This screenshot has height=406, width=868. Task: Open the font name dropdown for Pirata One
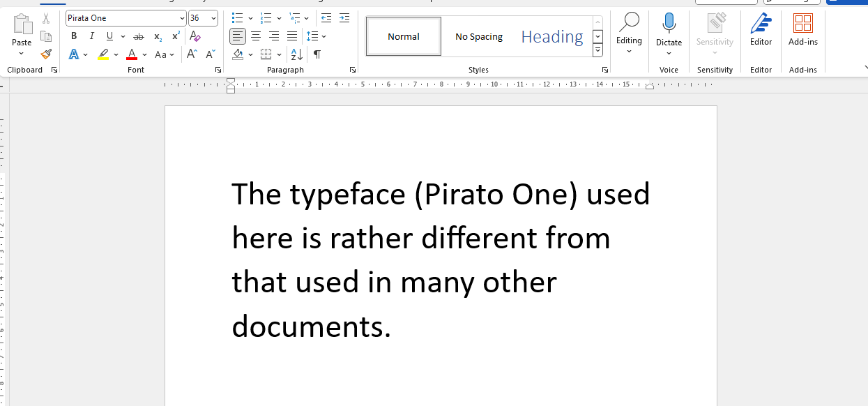[182, 18]
